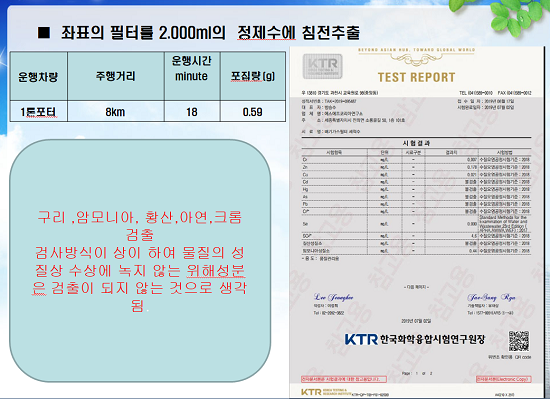Select the 주행거리 header cell
The height and width of the screenshot is (399, 550).
click(x=116, y=76)
